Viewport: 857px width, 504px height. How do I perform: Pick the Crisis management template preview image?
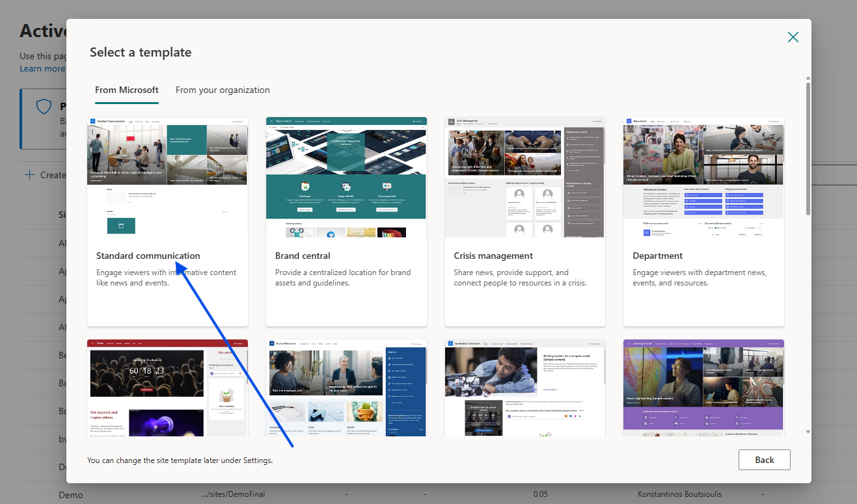click(524, 177)
